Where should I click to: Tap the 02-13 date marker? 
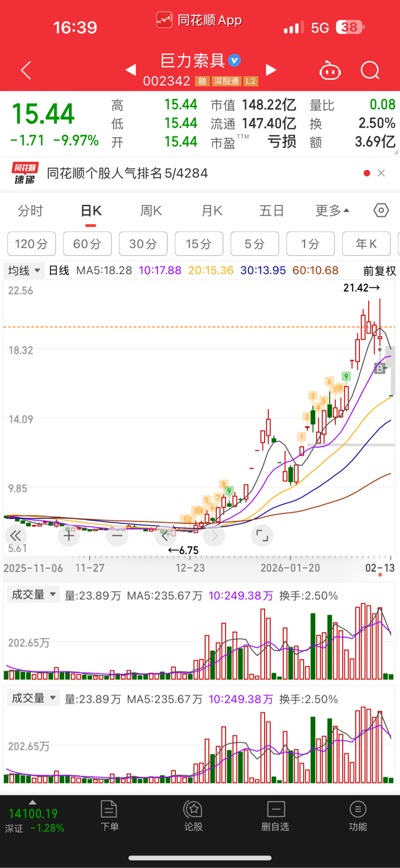click(x=380, y=568)
